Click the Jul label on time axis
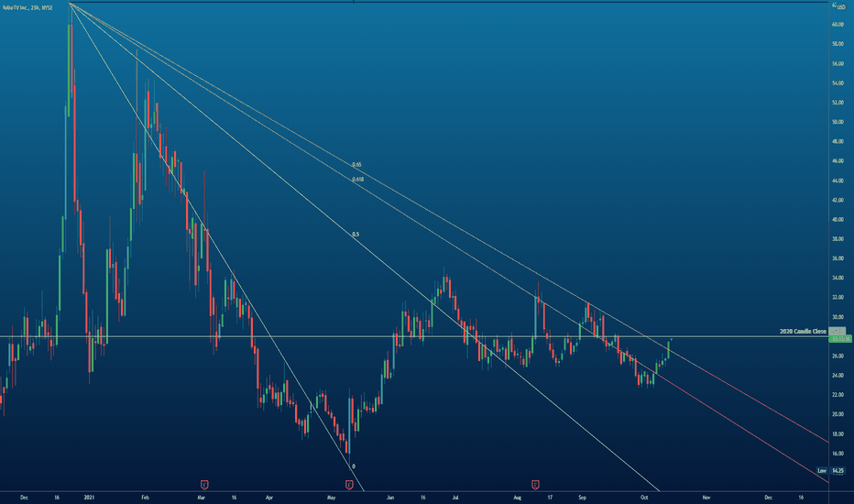Viewport: 854px width, 504px height. point(455,498)
